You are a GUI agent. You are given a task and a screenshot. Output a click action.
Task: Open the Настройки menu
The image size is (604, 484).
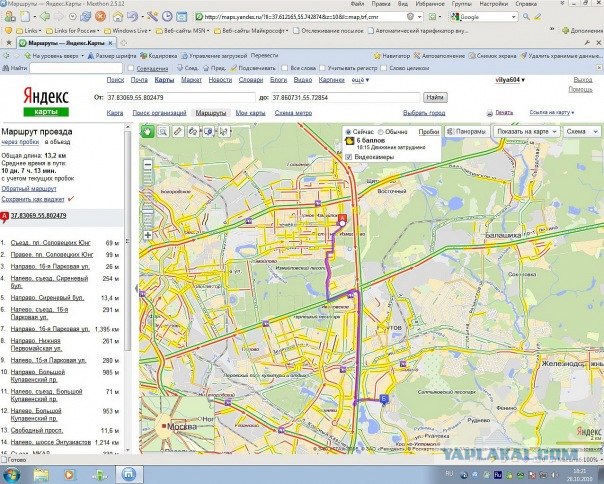tap(494, 4)
